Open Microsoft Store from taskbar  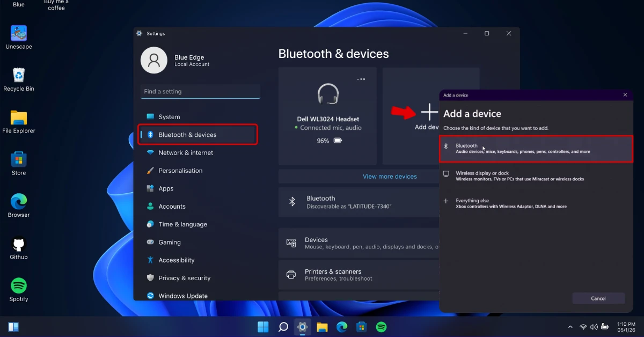coord(361,327)
